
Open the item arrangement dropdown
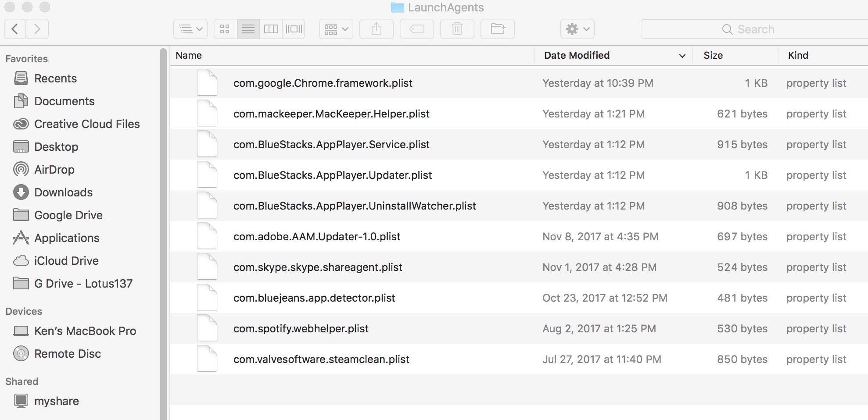[x=336, y=29]
